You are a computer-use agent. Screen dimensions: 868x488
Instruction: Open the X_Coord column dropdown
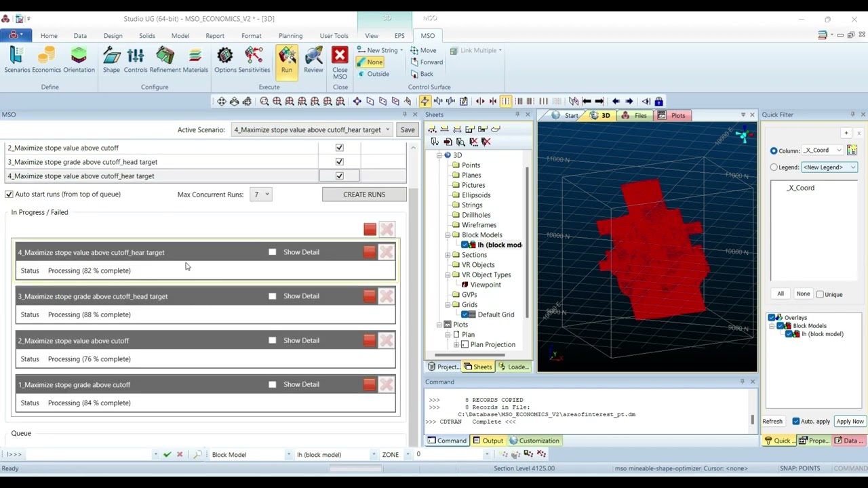[x=823, y=150]
